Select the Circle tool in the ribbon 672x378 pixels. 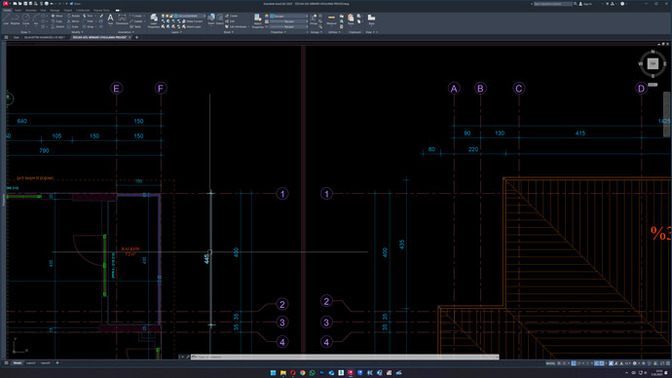pyautogui.click(x=26, y=19)
